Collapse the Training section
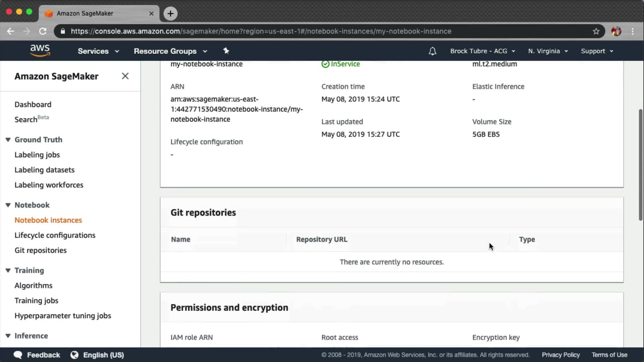Image resolution: width=644 pixels, height=362 pixels. pos(8,270)
